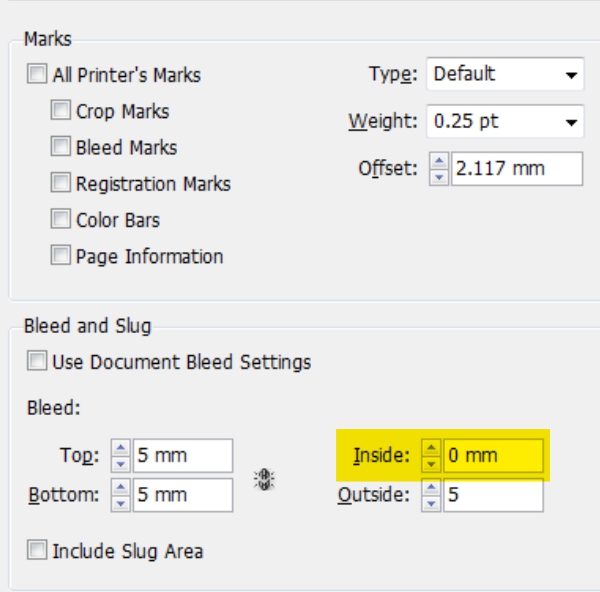
Task: Toggle Use Document Bleed Settings
Action: click(37, 361)
